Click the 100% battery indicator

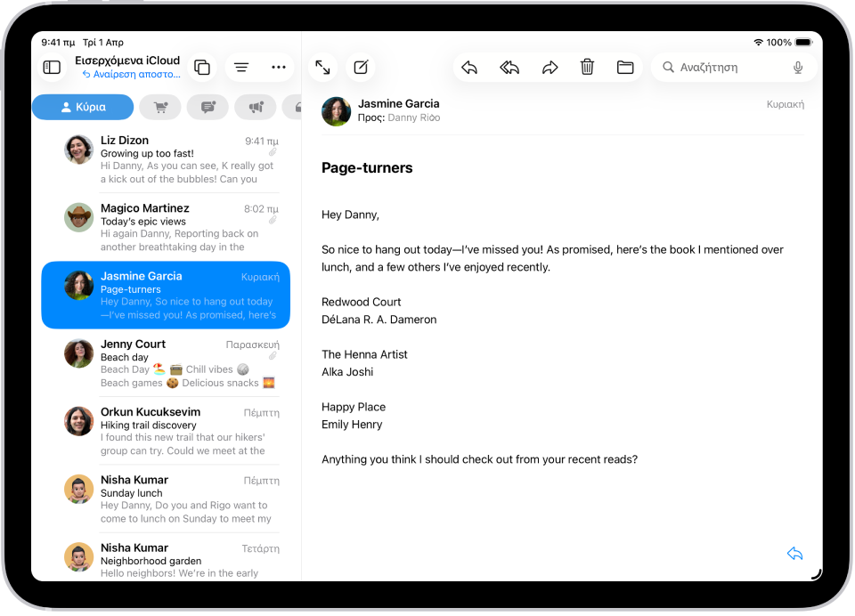coord(790,43)
